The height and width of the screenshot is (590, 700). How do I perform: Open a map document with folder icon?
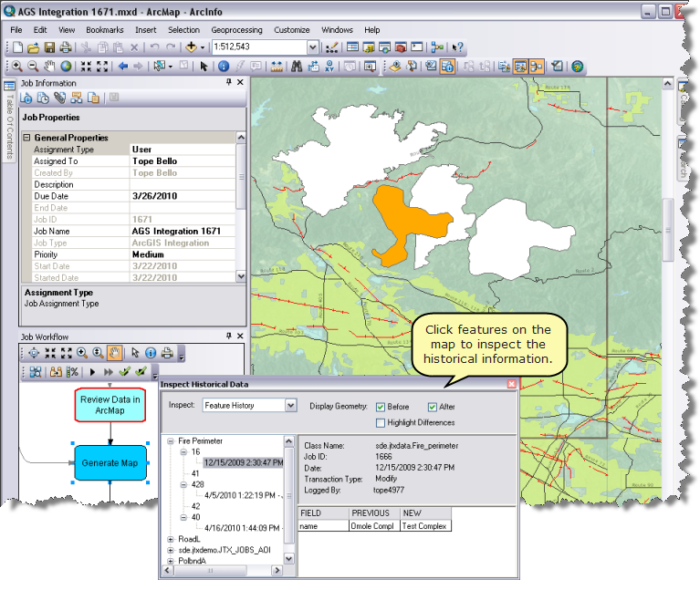34,47
